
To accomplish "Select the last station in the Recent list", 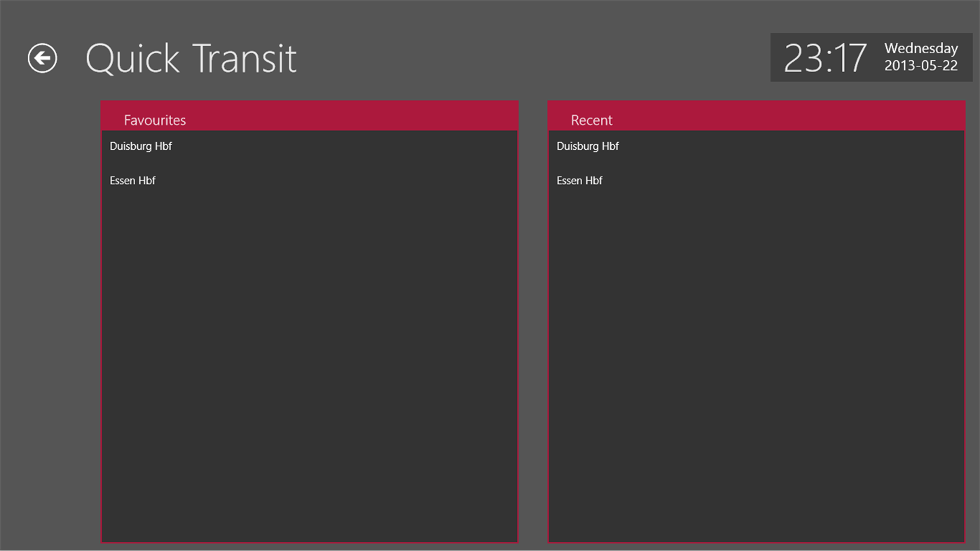I will (579, 180).
